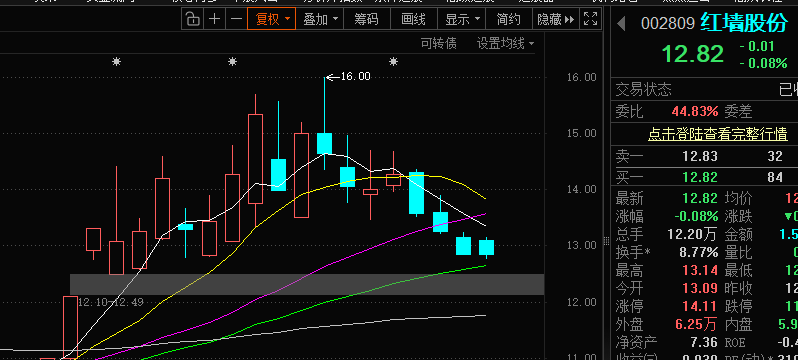
Task: Open the 显示 dropdown
Action: tap(462, 19)
